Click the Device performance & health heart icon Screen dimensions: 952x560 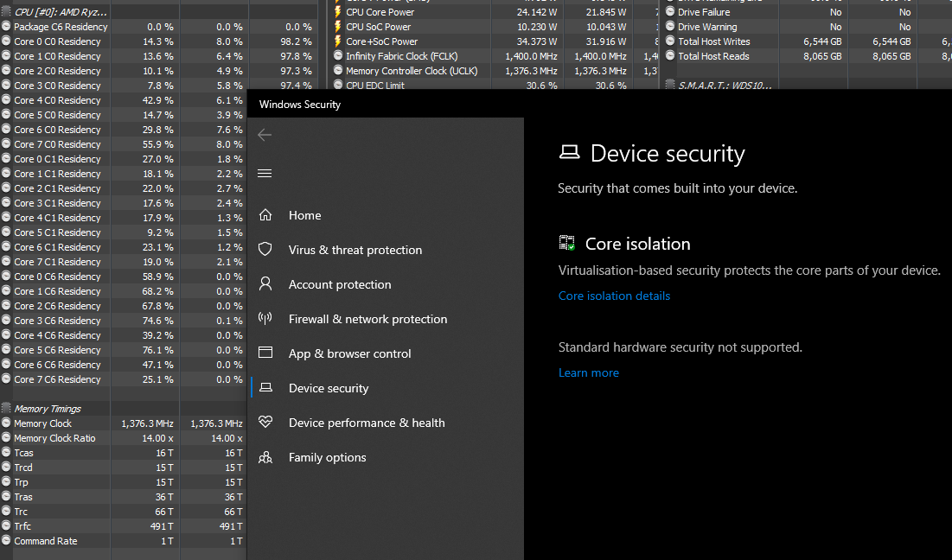(x=265, y=423)
